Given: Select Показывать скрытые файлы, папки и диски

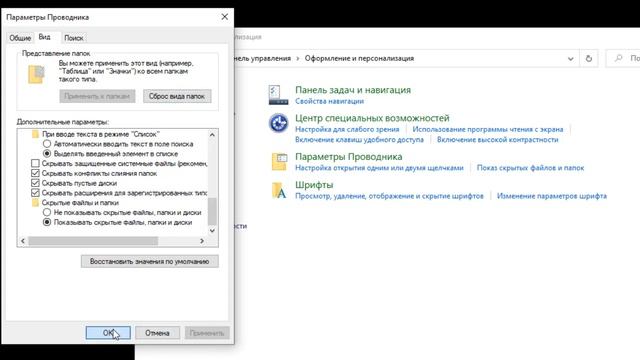Looking at the screenshot, I should coord(47,222).
